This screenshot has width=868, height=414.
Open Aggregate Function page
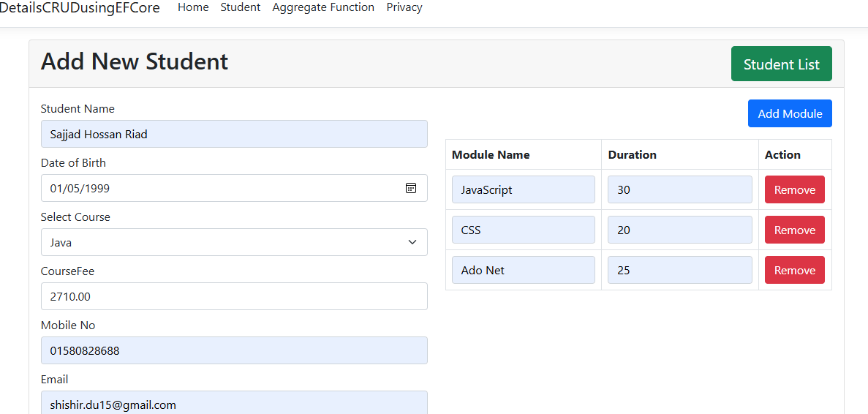click(x=323, y=7)
